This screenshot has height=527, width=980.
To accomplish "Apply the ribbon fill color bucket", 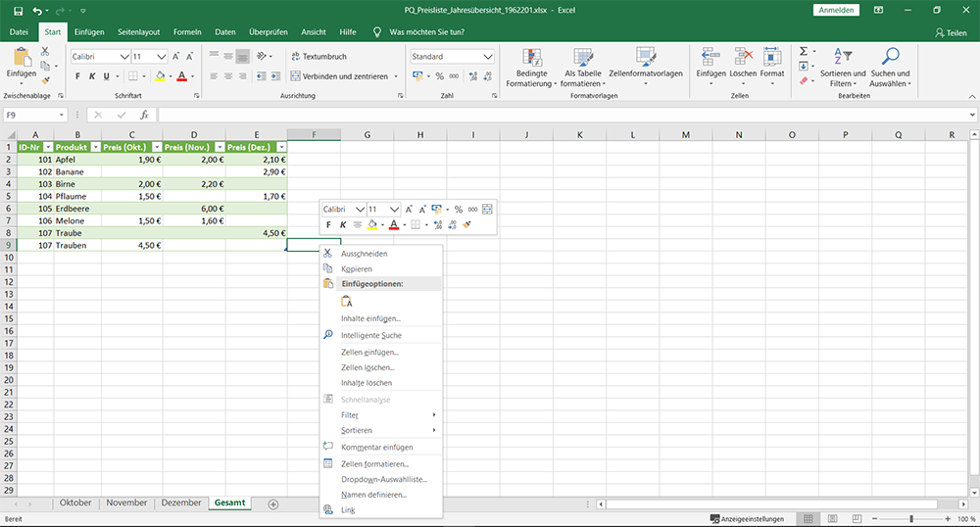I will tap(160, 76).
